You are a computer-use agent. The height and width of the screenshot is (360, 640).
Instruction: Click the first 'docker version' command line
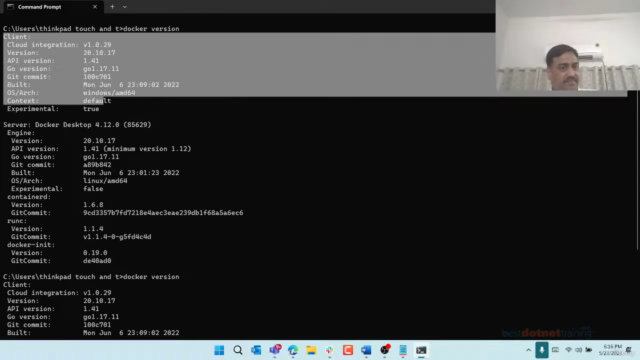pos(91,29)
